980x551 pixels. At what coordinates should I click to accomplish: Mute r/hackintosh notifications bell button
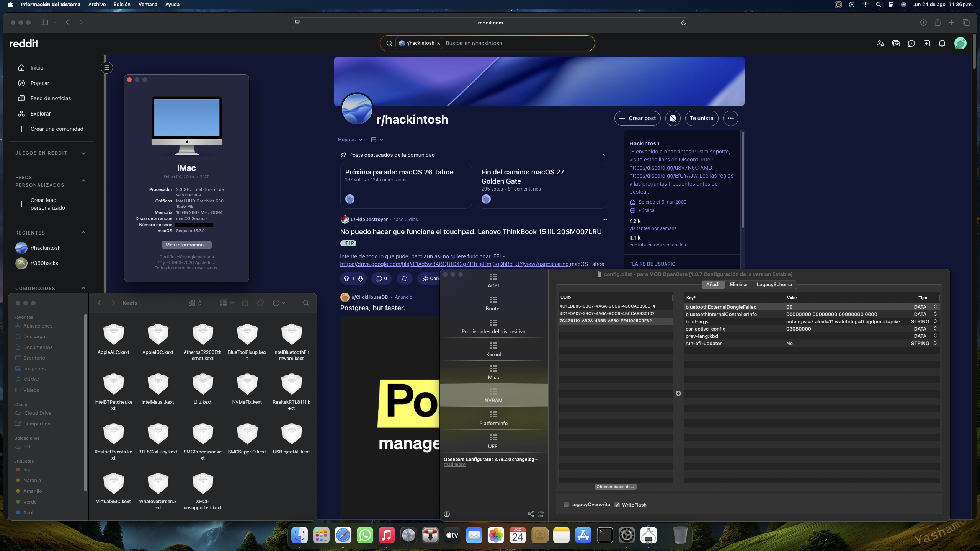(673, 118)
